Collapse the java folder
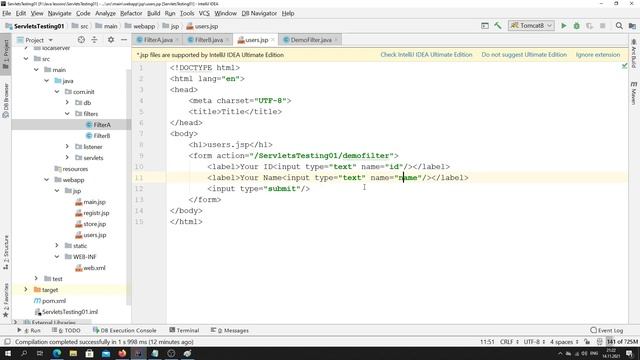Screen dimensions: 640x360 (x=47, y=81)
